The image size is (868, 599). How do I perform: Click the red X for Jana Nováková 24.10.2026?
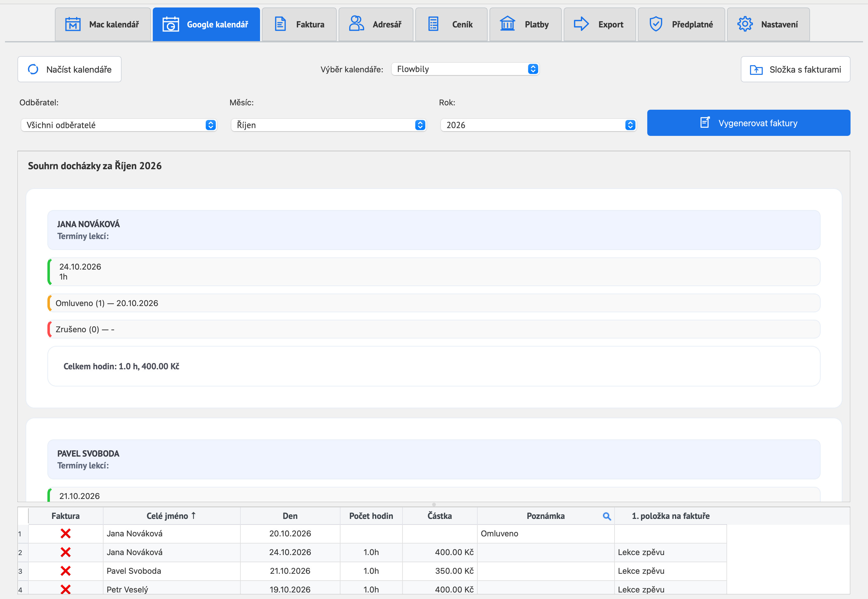(66, 552)
